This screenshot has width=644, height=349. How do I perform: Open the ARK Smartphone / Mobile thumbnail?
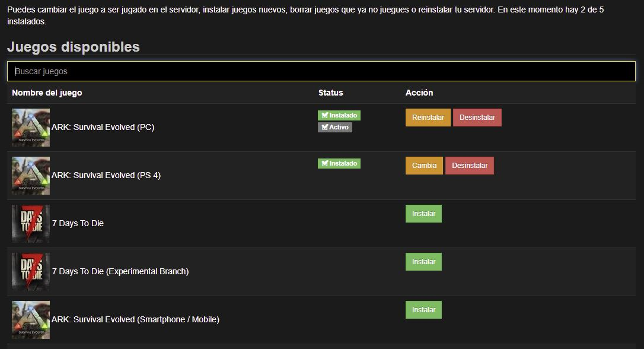[x=31, y=320]
